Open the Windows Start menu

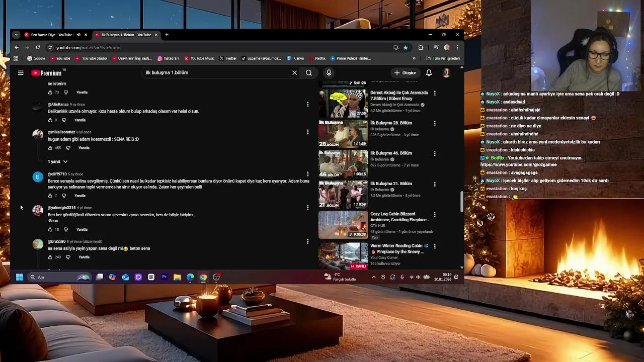(x=19, y=277)
